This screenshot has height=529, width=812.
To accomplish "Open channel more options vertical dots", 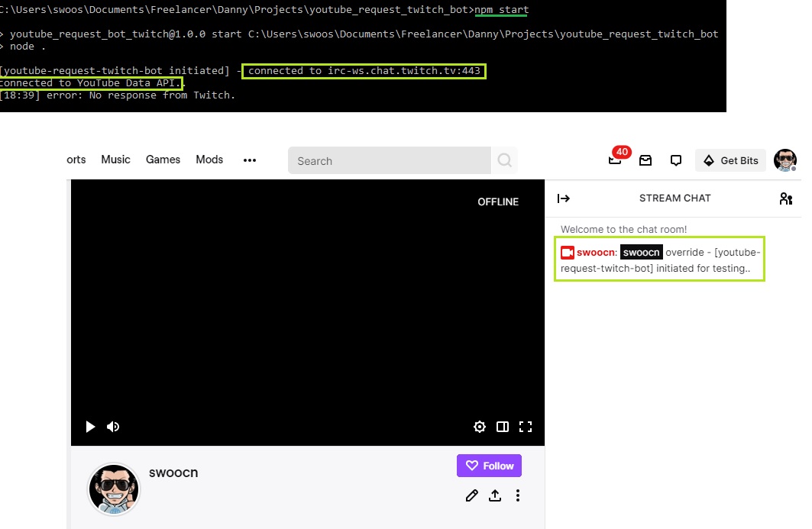I will tap(517, 496).
